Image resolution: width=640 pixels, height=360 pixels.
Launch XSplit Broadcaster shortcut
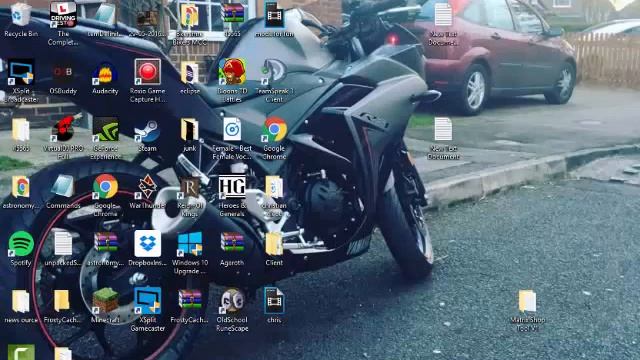click(21, 73)
